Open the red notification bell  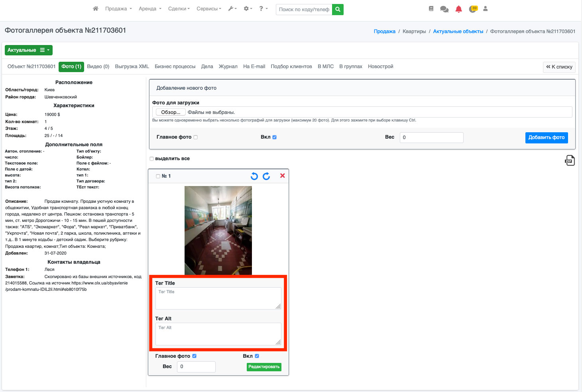point(458,9)
